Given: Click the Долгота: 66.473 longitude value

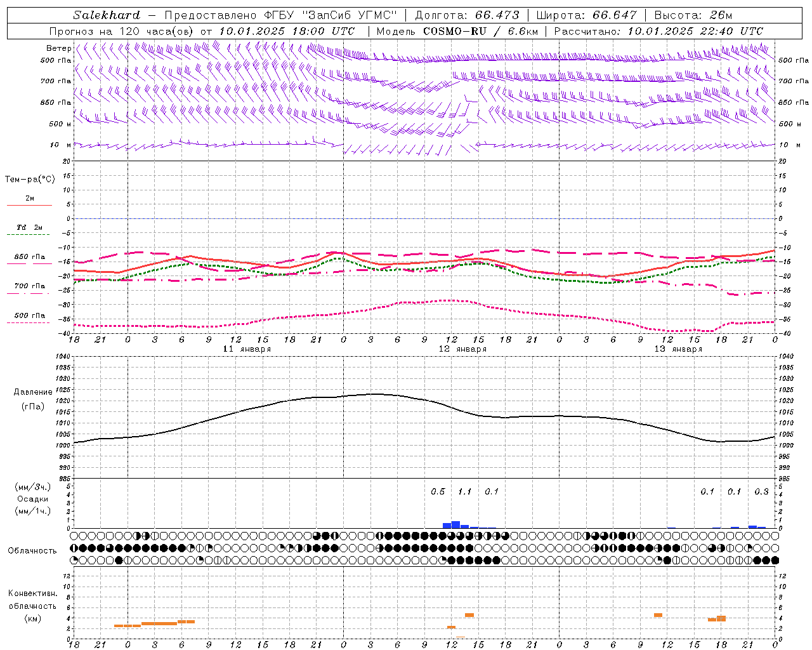Looking at the screenshot, I should coord(467,15).
